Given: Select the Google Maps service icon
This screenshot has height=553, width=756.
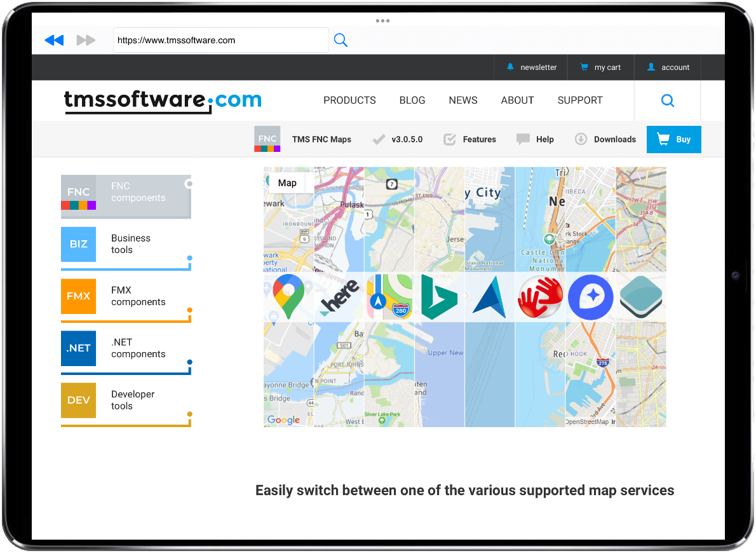Looking at the screenshot, I should click(x=288, y=297).
